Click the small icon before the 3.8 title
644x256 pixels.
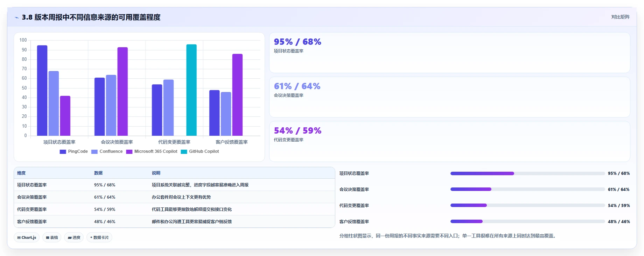coord(16,17)
